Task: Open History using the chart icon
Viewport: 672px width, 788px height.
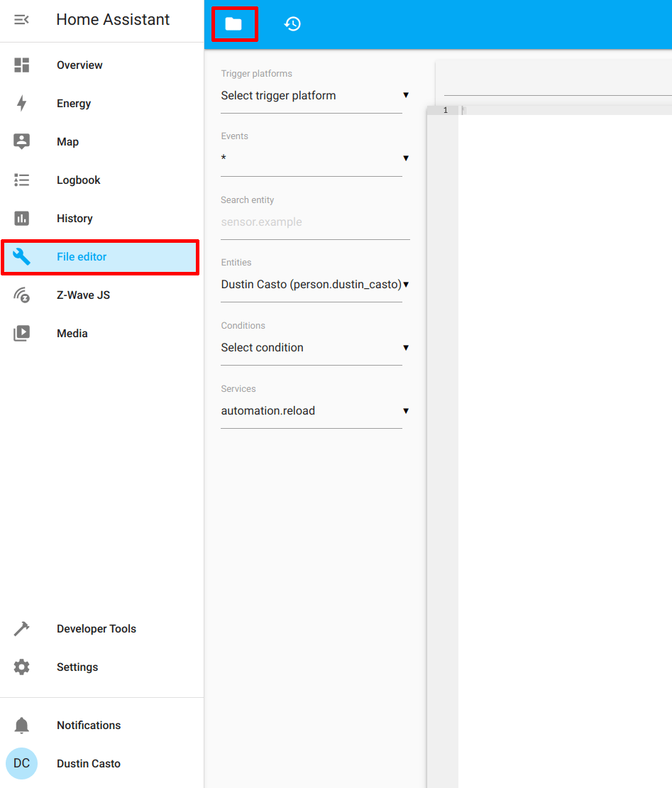Action: (x=21, y=218)
